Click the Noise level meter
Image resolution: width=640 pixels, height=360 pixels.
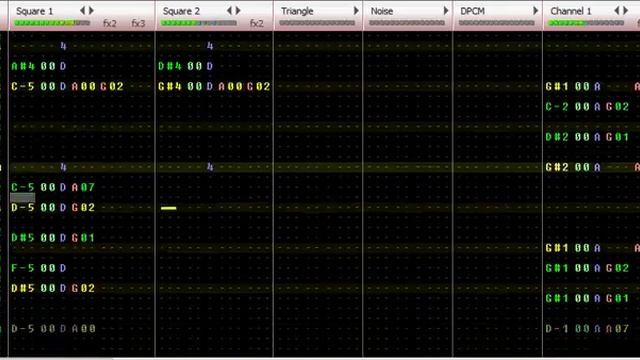pos(407,23)
